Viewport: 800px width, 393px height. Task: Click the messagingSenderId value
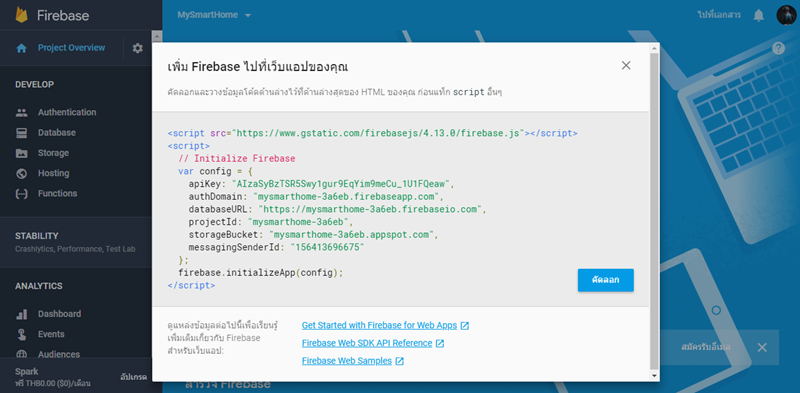coord(327,248)
